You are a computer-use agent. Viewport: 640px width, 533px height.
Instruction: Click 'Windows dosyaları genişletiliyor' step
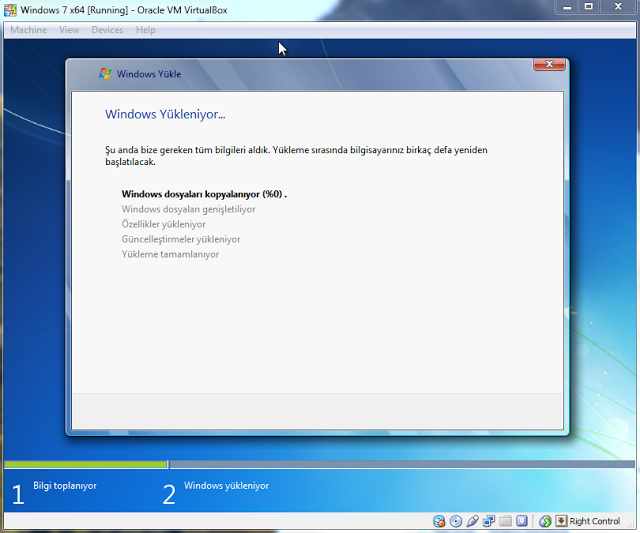(x=188, y=209)
